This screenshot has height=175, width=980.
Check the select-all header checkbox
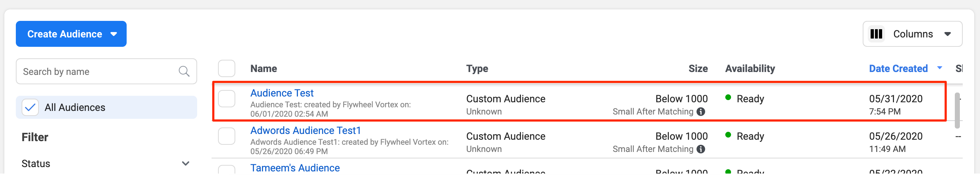[x=226, y=69]
